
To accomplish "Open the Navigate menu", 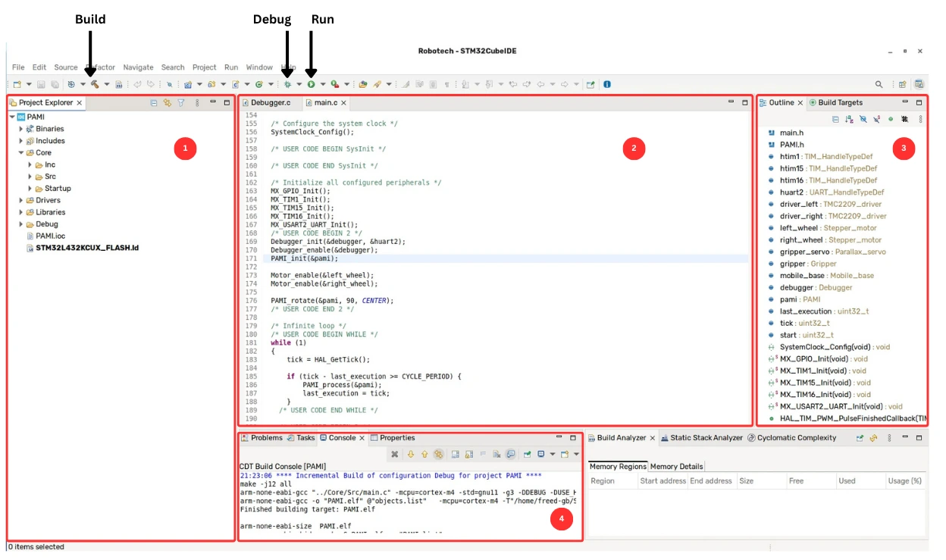I will point(138,67).
